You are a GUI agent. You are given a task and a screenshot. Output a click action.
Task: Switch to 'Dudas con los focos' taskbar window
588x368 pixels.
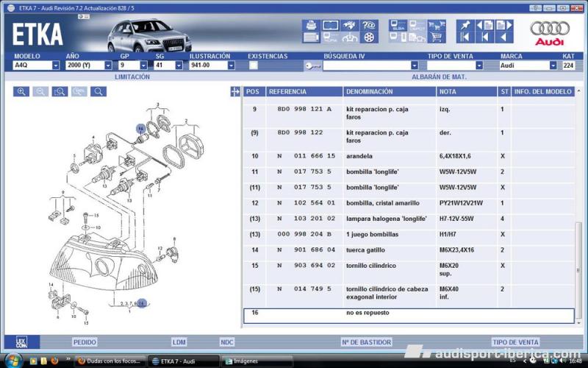pyautogui.click(x=110, y=361)
